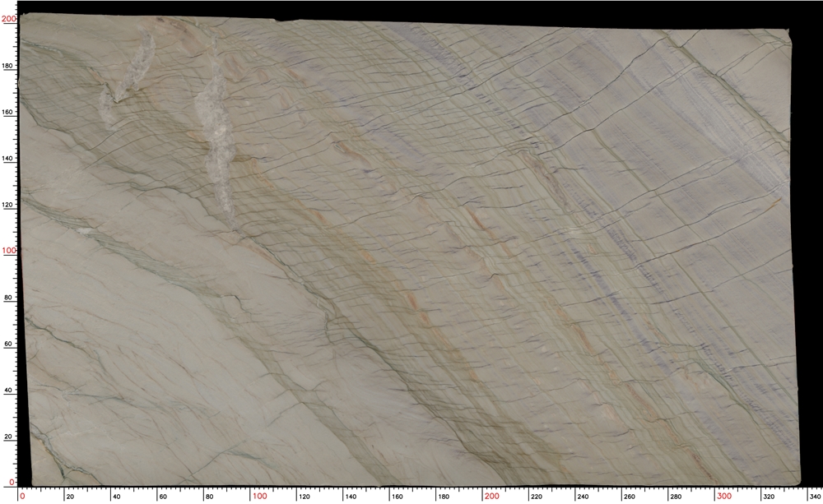Screen dimensions: 823x504
Task: Click the 40 mark on horizontal ruler
Action: [x=117, y=496]
